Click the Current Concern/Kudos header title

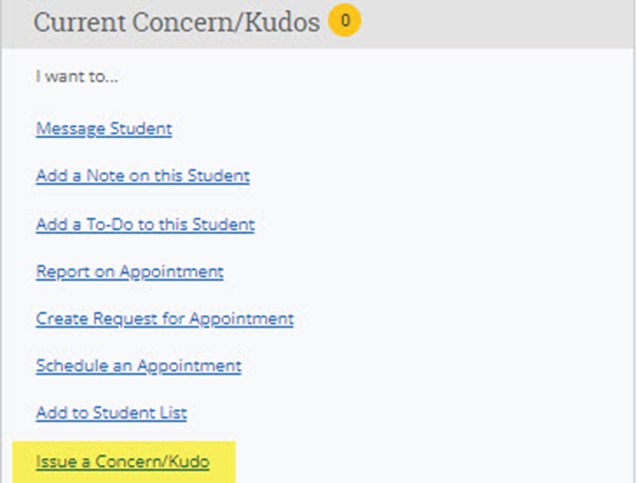(x=177, y=22)
